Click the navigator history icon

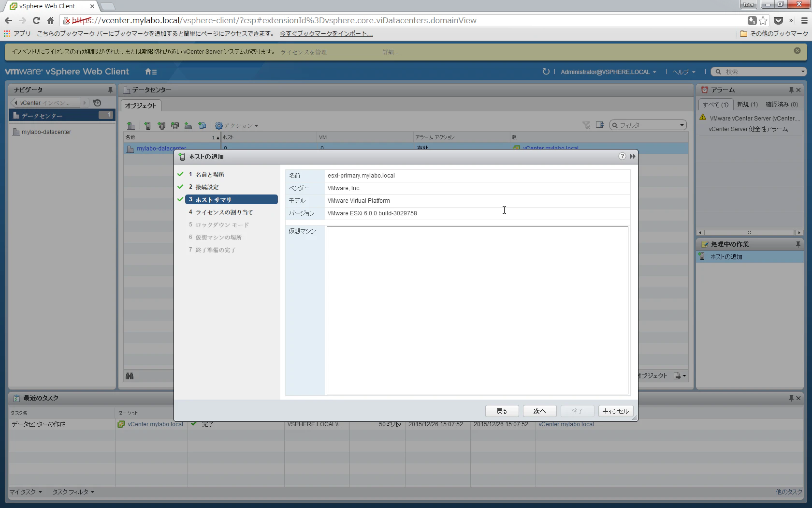(x=97, y=103)
